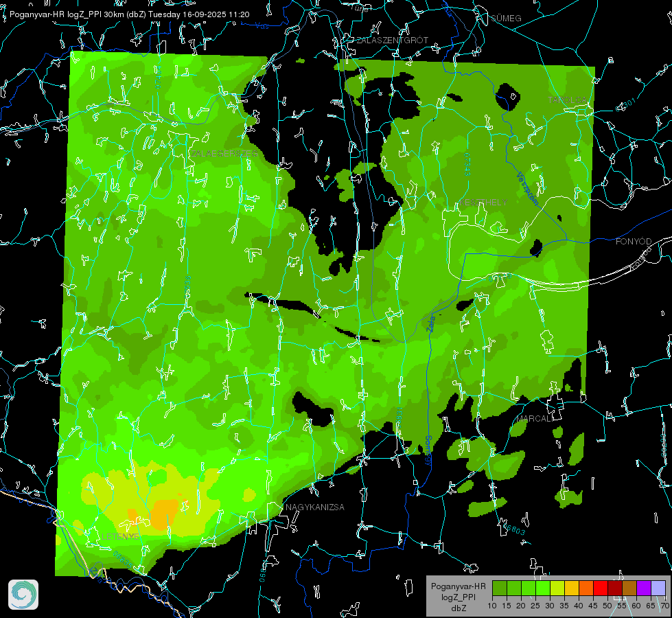Click the 45-50 dBZ red swatch

(x=601, y=588)
